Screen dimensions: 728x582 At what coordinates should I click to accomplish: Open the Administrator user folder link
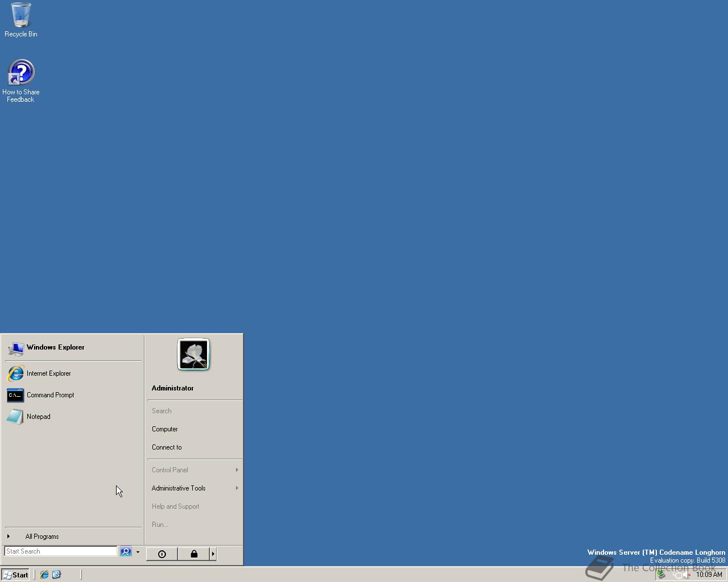click(x=172, y=388)
